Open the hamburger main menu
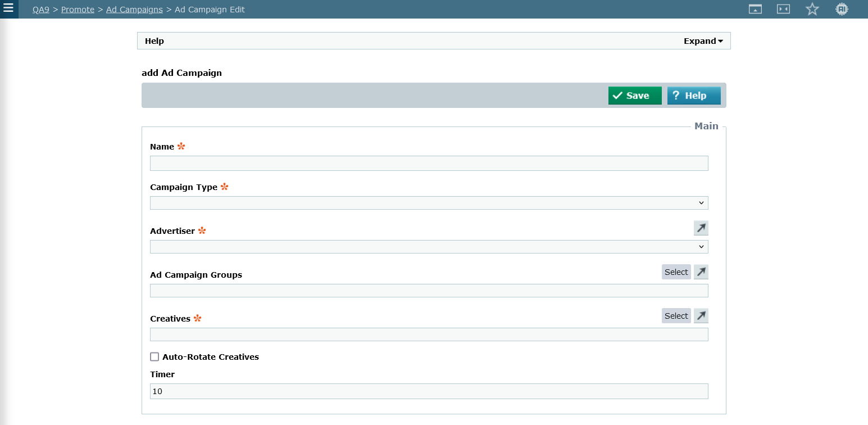 pos(8,8)
